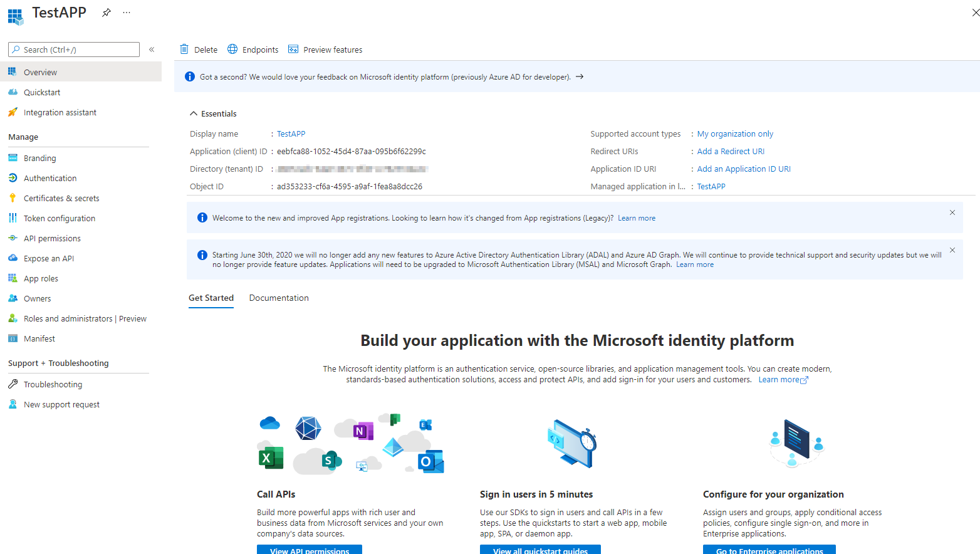Screen dimensions: 980x554
Task: Click the View API permissions button
Action: coord(309,550)
